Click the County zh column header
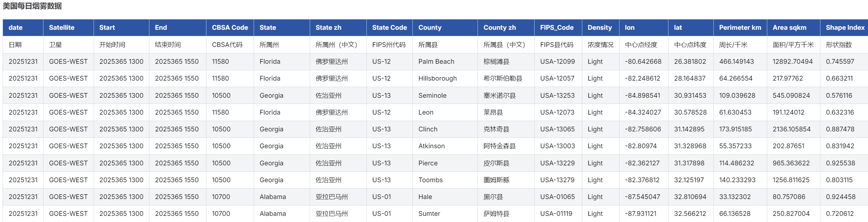Viewport: 868px width, 222px height. pos(499,28)
